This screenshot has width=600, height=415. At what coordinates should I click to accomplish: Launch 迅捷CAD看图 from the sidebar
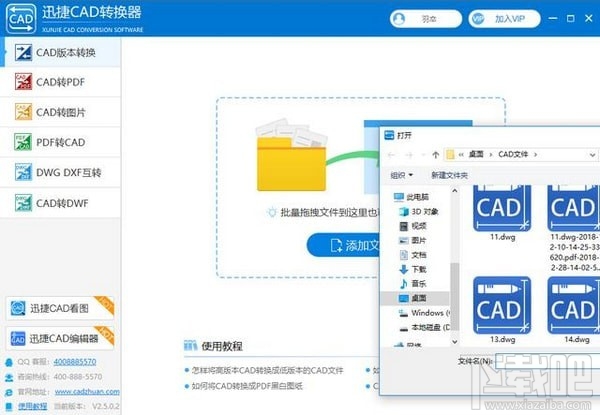(60, 308)
